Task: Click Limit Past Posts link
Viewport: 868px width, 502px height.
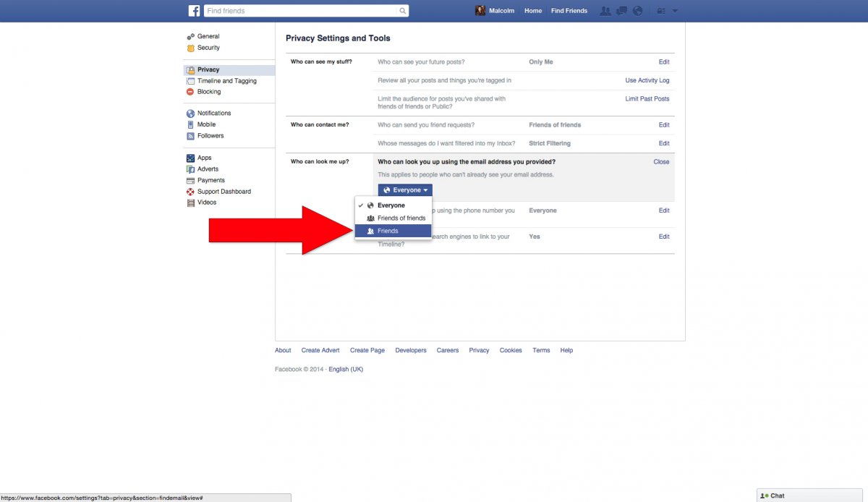Action: click(x=647, y=98)
